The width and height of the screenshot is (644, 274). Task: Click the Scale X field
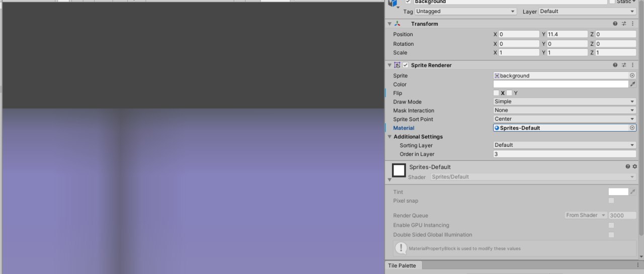click(x=519, y=52)
